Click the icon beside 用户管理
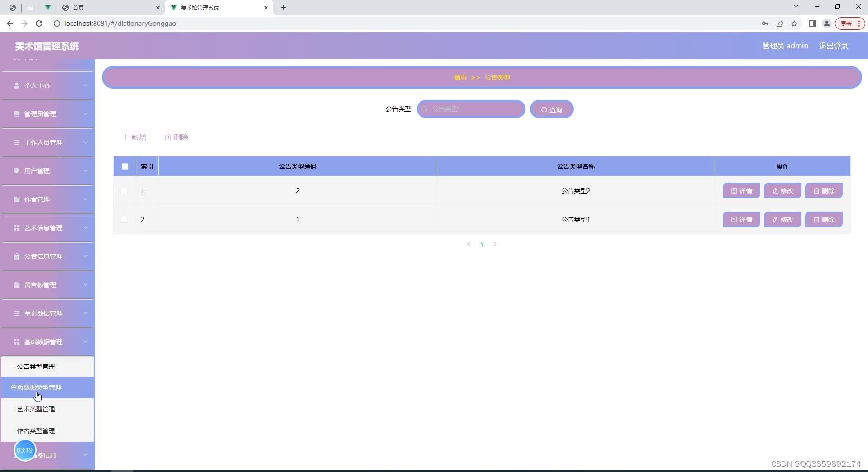 17,171
